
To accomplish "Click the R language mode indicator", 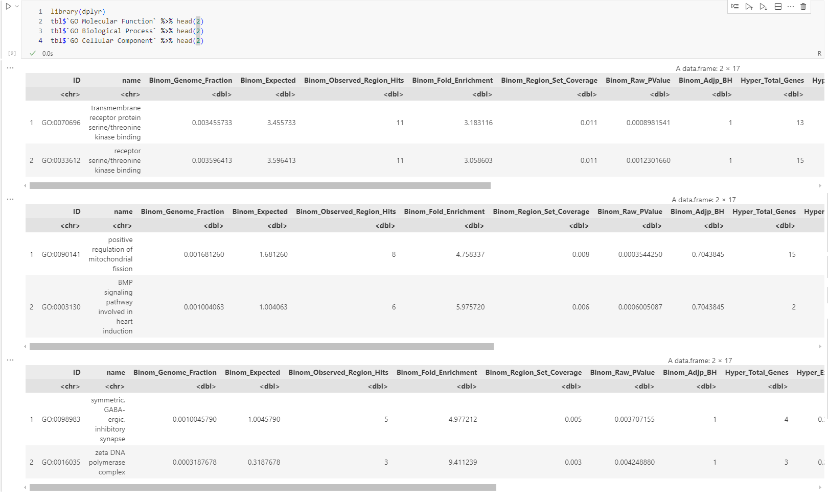I will point(819,54).
